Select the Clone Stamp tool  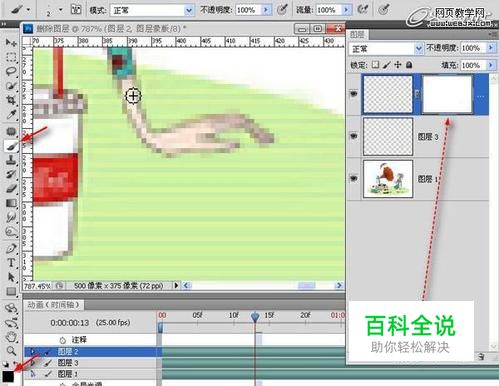tap(11, 160)
